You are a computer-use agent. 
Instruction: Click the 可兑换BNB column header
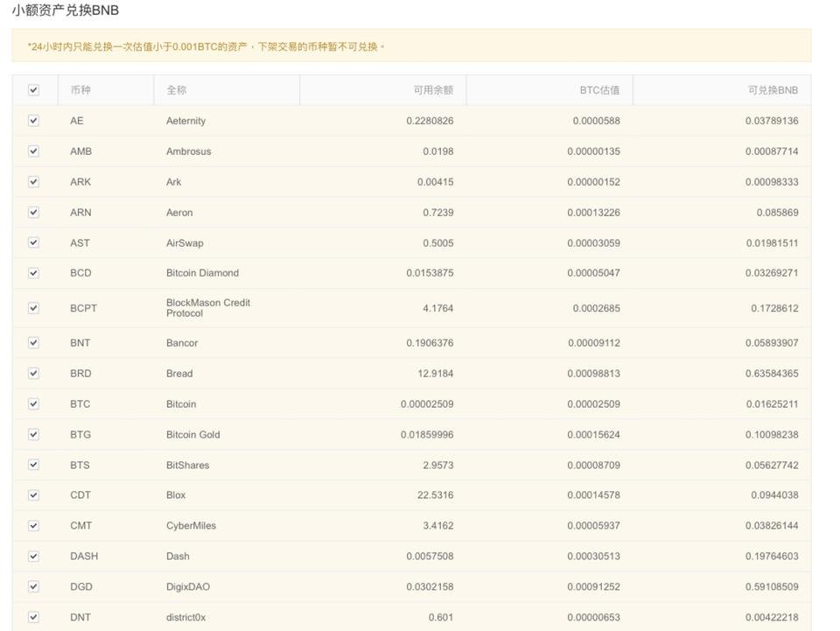pyautogui.click(x=773, y=90)
